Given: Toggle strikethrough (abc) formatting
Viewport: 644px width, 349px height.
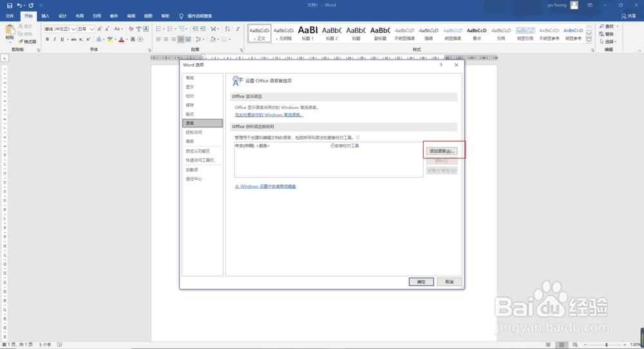Looking at the screenshot, I should (73, 39).
